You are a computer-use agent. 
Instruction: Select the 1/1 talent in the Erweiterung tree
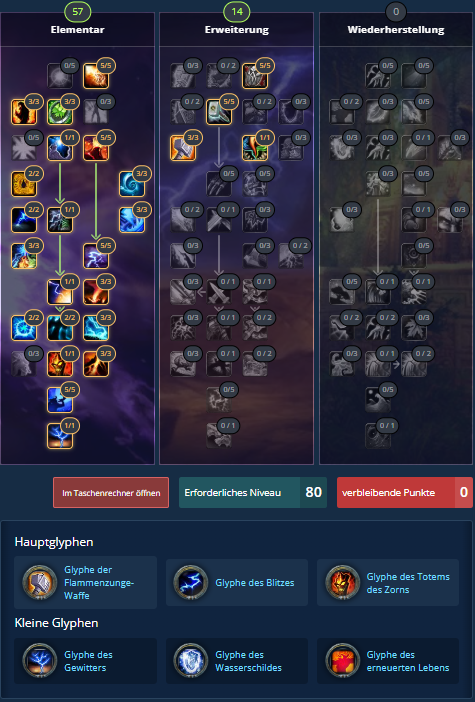click(255, 148)
